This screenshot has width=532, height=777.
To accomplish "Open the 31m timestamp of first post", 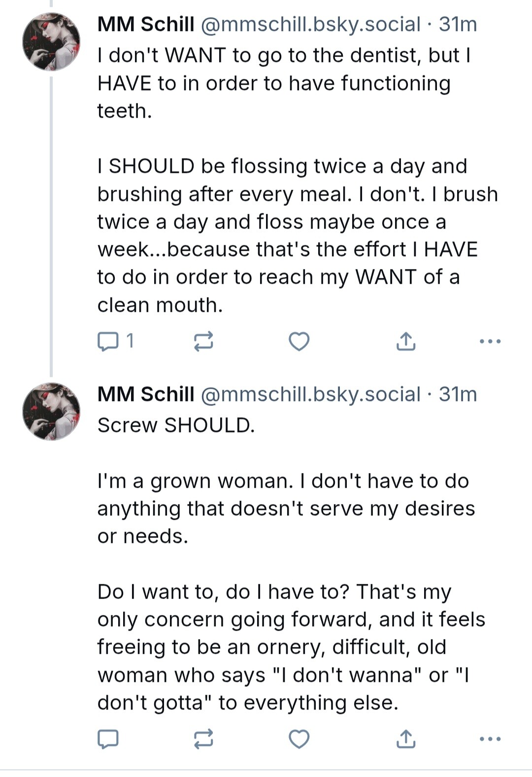I will 458,24.
